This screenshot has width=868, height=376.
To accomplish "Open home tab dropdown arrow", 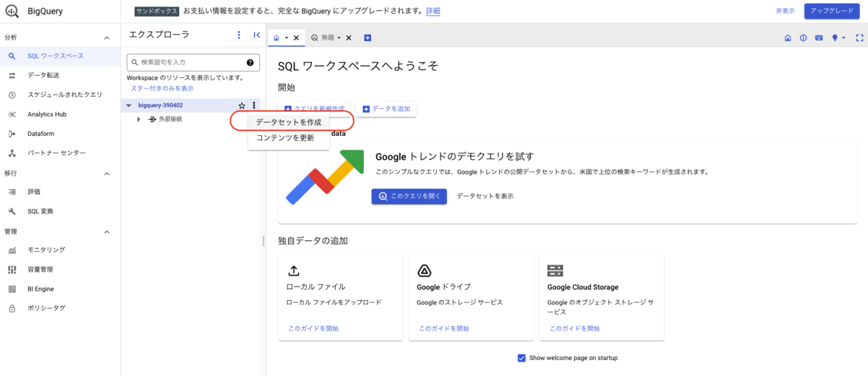I will [286, 38].
